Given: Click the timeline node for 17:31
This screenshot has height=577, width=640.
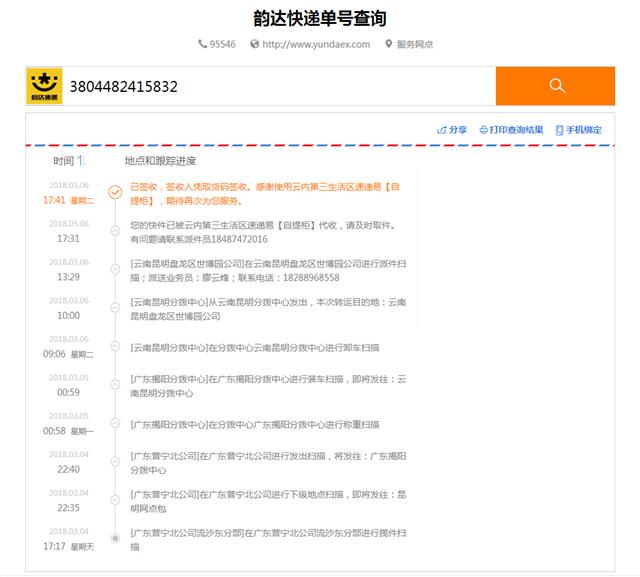Looking at the screenshot, I should (x=116, y=231).
